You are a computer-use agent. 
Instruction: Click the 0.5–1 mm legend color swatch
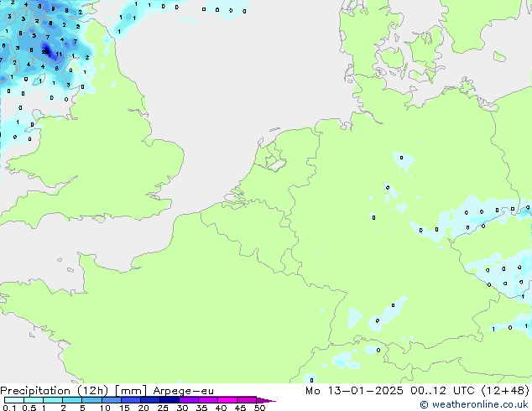[34, 400]
